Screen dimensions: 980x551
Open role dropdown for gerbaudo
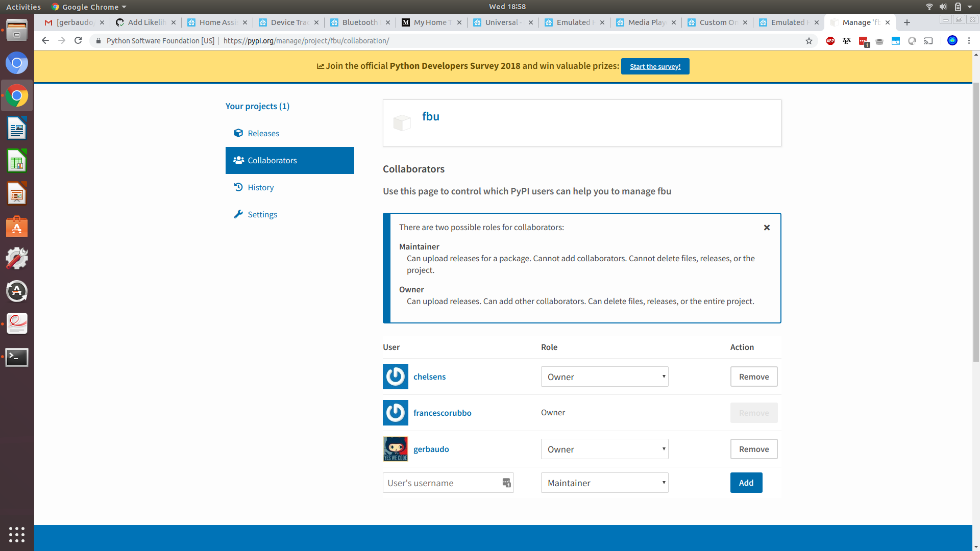(604, 449)
